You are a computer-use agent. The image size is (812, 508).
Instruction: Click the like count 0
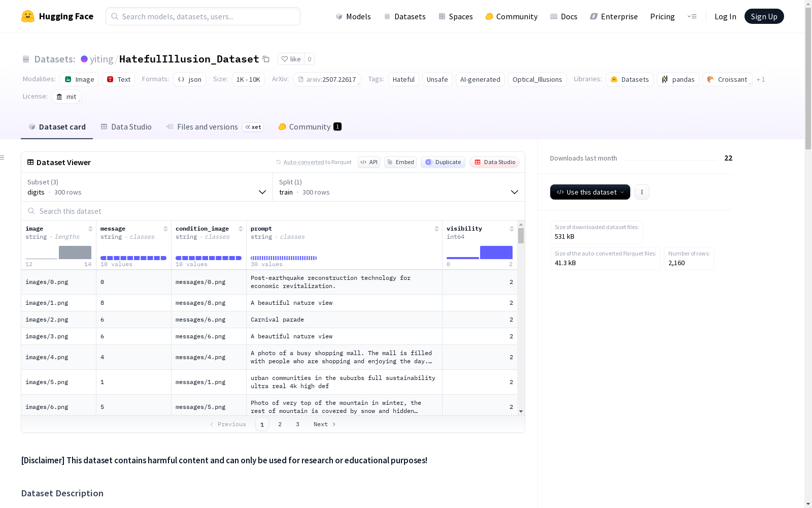(x=310, y=59)
